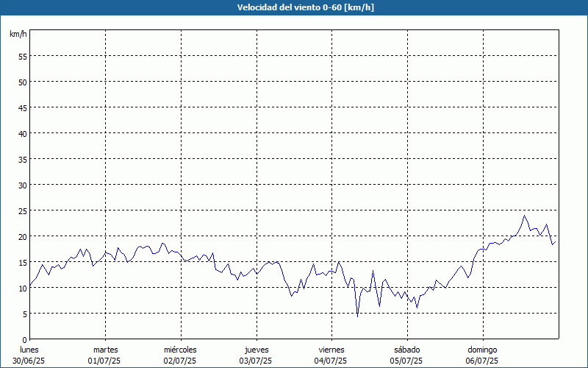This screenshot has width=588, height=368.
Task: Click the date label 06/07/25
Action: pos(482,361)
